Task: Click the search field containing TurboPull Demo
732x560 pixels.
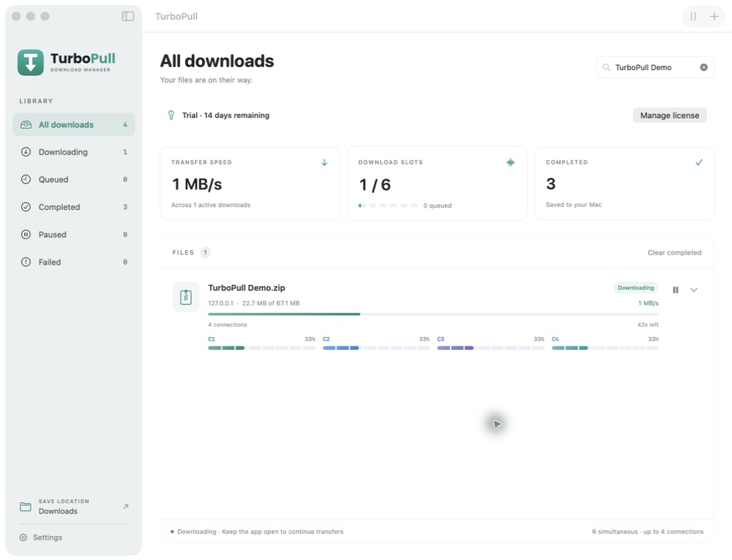Action: (655, 67)
